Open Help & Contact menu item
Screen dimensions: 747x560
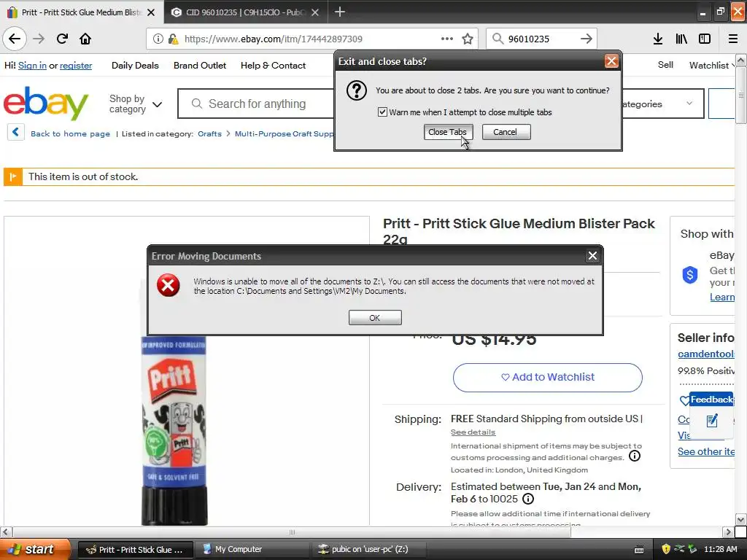(x=273, y=65)
